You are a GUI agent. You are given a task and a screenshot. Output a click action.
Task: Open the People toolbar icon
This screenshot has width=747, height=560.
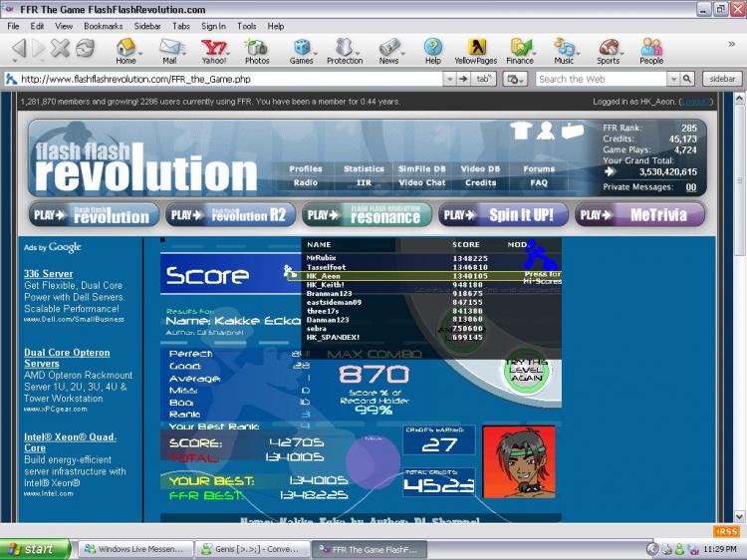(x=651, y=51)
